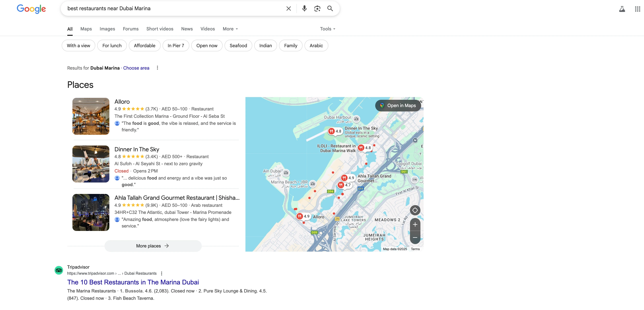Open Ahla Tallah Grand Gourmet Restaurant listing title

[x=177, y=198]
